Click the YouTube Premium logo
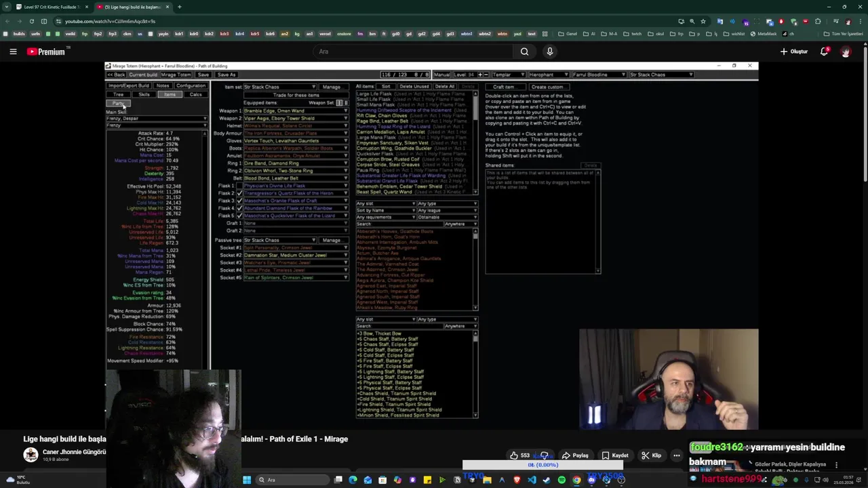The height and width of the screenshot is (488, 868). (46, 52)
